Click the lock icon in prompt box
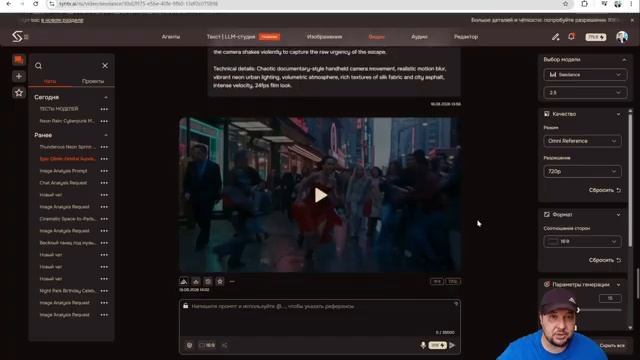 click(186, 306)
